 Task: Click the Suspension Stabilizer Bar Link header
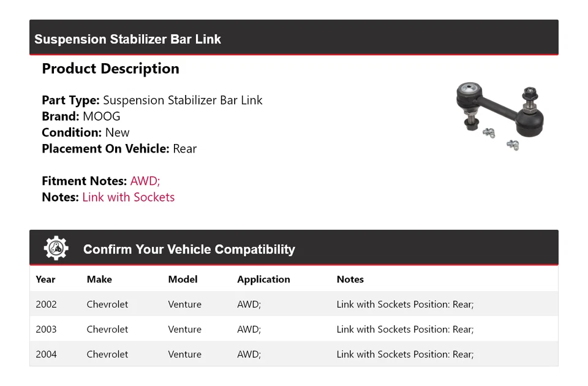point(127,39)
